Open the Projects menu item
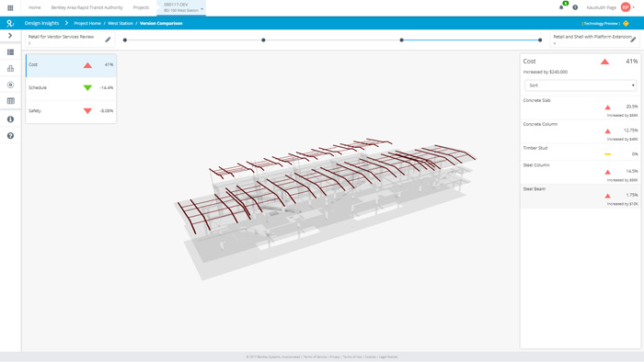Image resolution: width=644 pixels, height=362 pixels. pyautogui.click(x=141, y=7)
